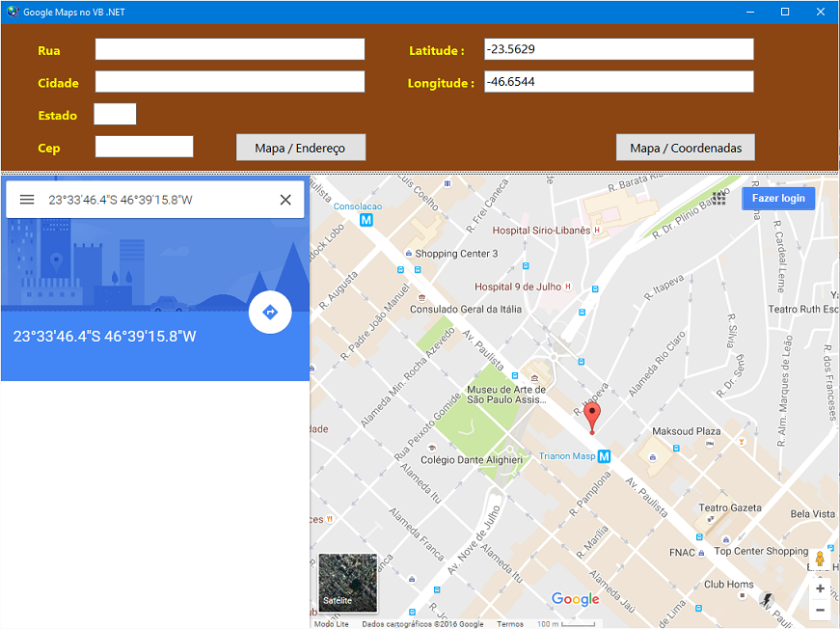Viewport: 840px width, 629px height.
Task: Click the Top Center Shopping bag icon
Action: (726, 540)
